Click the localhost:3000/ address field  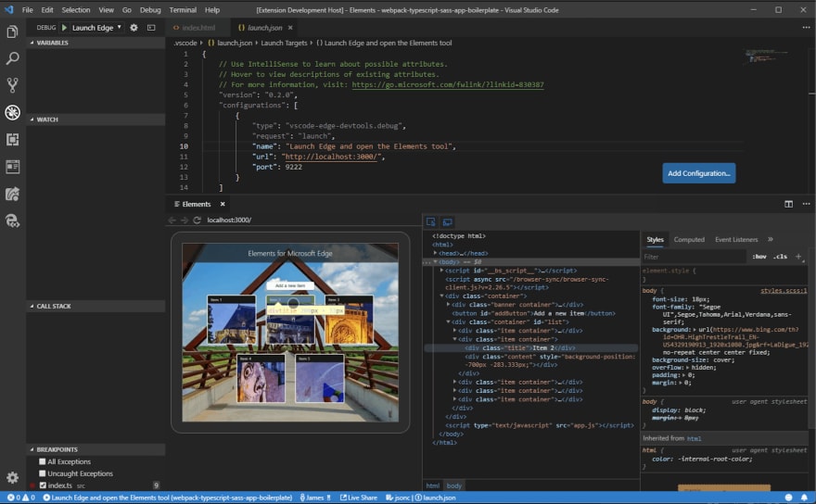pos(229,220)
